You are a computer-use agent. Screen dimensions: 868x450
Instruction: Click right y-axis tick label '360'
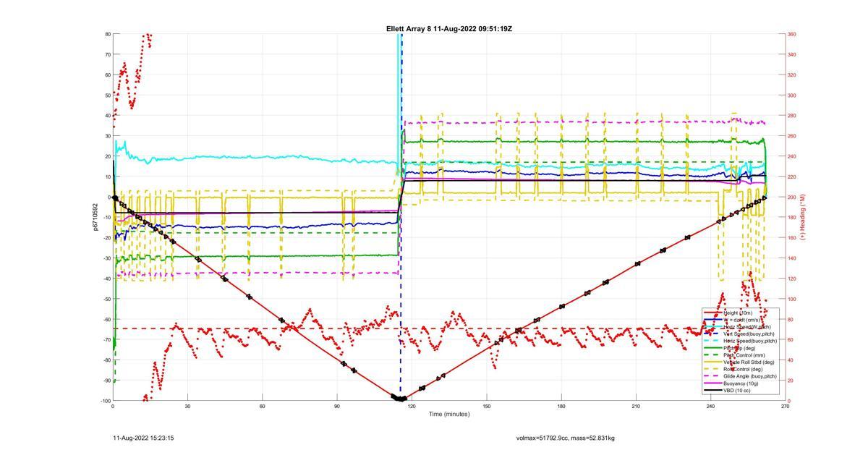click(x=791, y=34)
